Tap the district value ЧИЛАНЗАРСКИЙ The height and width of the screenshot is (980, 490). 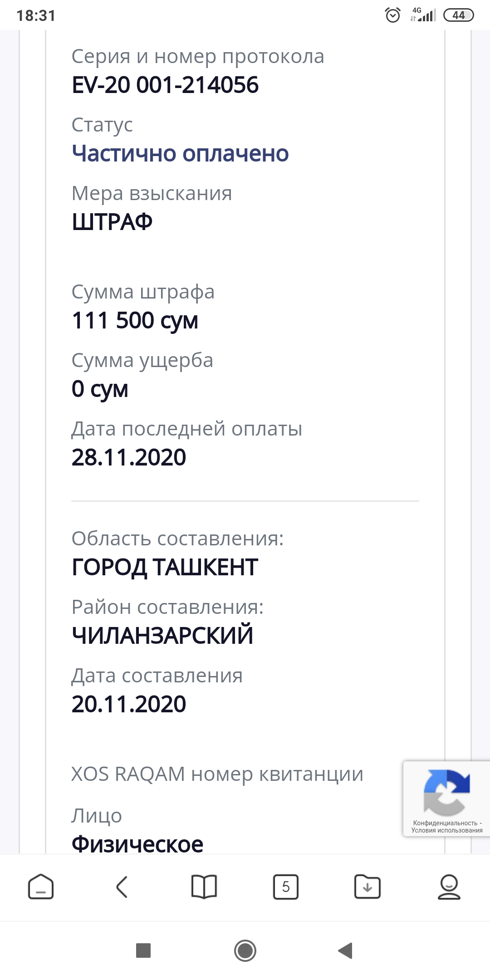coord(162,635)
